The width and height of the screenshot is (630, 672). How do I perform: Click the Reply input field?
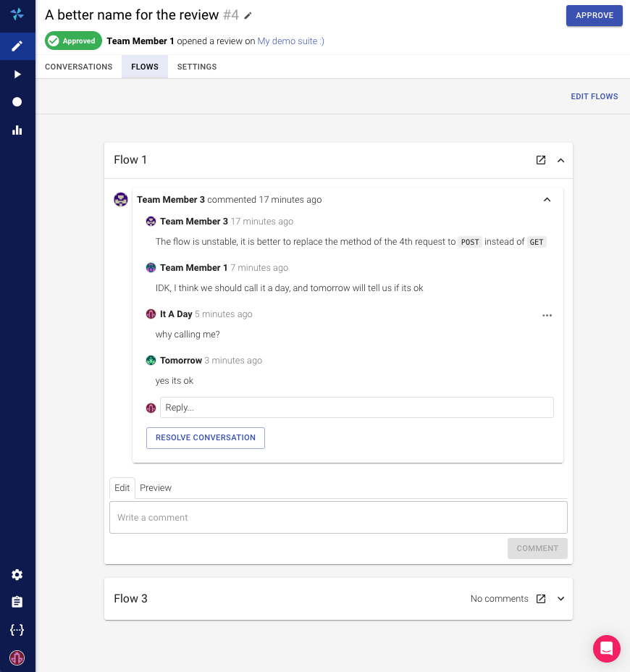(x=356, y=408)
